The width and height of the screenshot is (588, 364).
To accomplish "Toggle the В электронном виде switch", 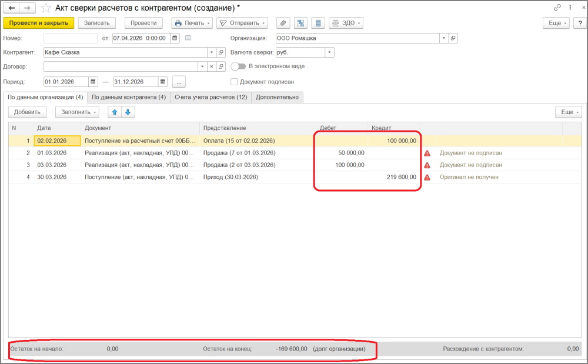I will pos(238,66).
